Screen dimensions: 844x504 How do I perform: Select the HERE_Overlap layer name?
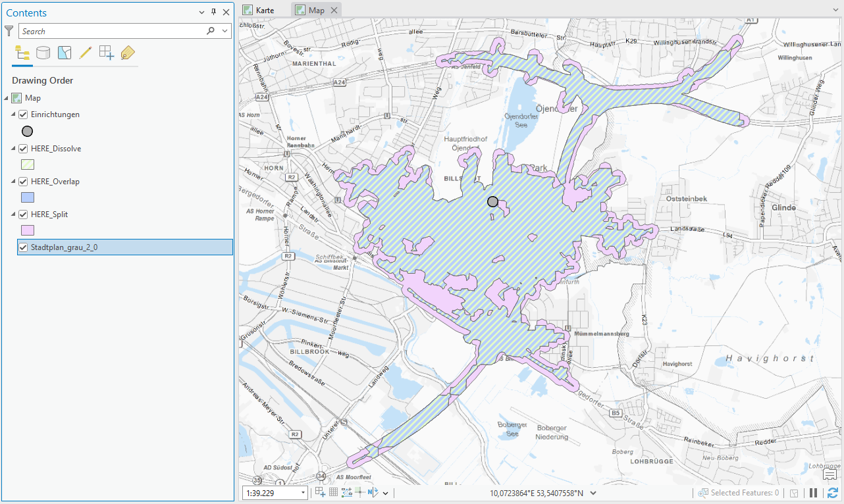click(55, 182)
